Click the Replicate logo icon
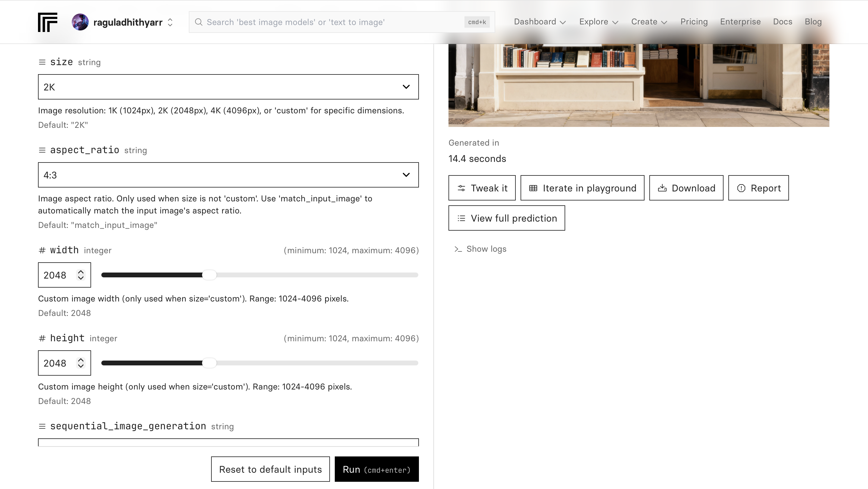 [x=48, y=22]
